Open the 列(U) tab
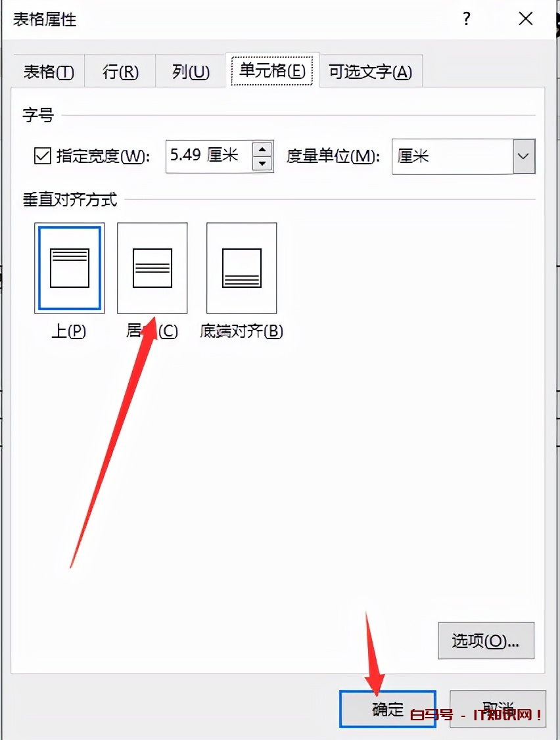The width and height of the screenshot is (560, 740). [191, 72]
